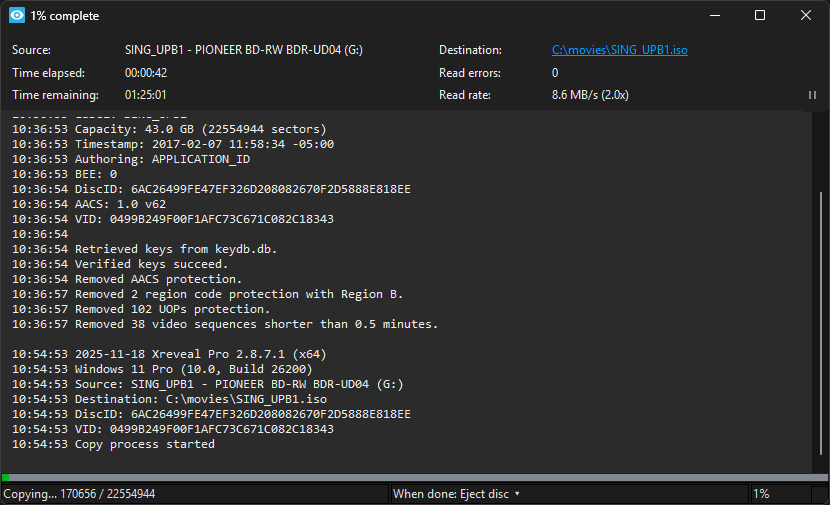Close the Xreveal copy window
Screen dimensions: 830x505
click(x=806, y=16)
